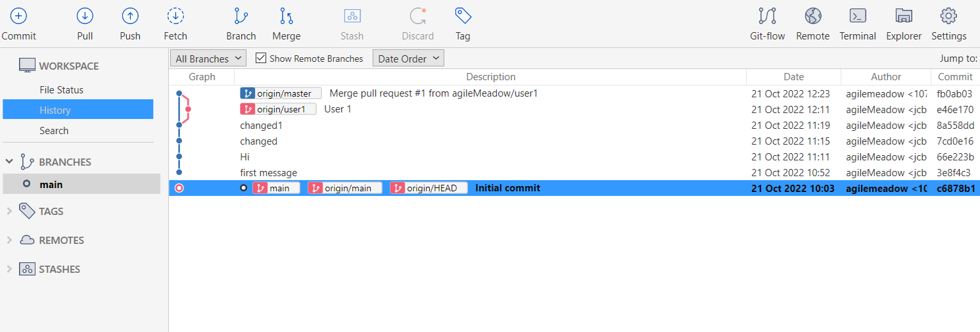Open the All Branches dropdown
980x332 pixels.
[x=208, y=59]
